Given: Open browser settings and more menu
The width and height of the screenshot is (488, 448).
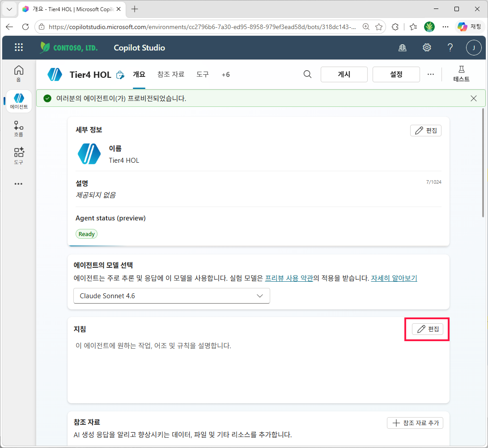Looking at the screenshot, I should click(x=446, y=27).
